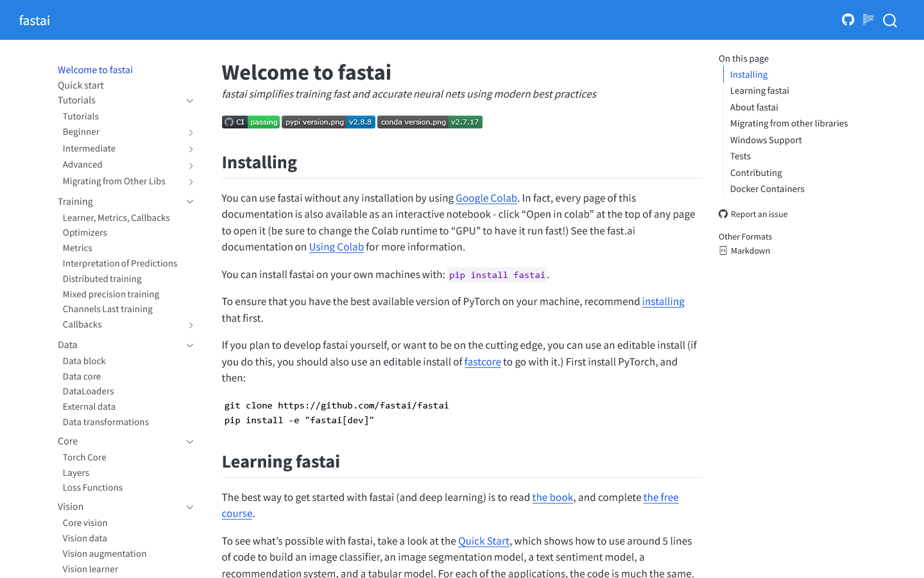
Task: Open Quick start in sidebar
Action: coord(81,85)
